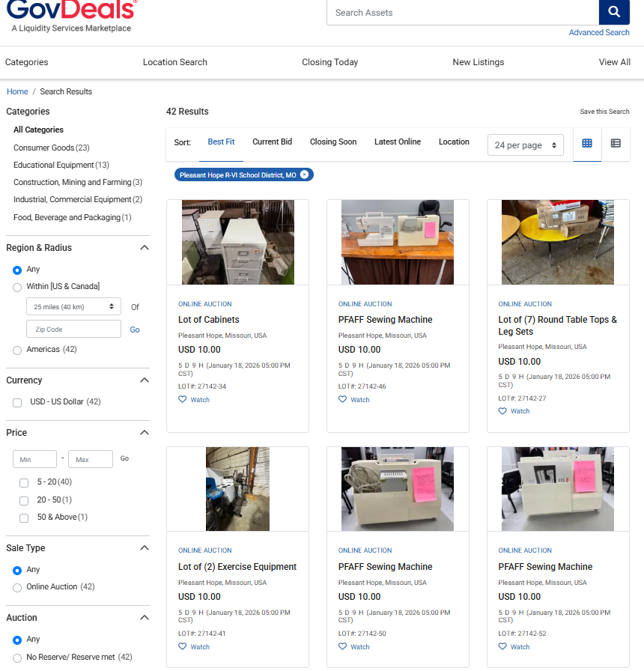The image size is (644, 671).
Task: Select the Online Auction radio button
Action: 16,587
